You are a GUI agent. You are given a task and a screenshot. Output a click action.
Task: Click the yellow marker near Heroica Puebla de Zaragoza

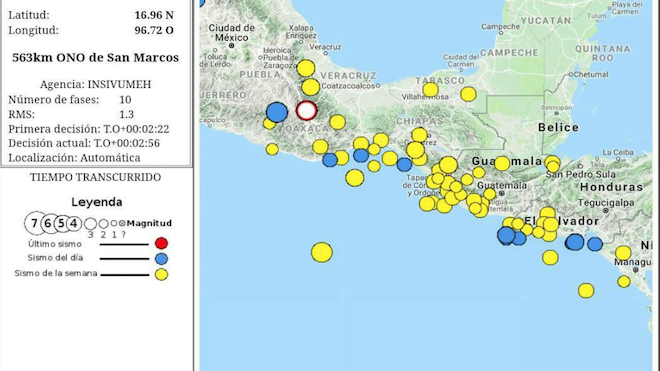coord(306,68)
